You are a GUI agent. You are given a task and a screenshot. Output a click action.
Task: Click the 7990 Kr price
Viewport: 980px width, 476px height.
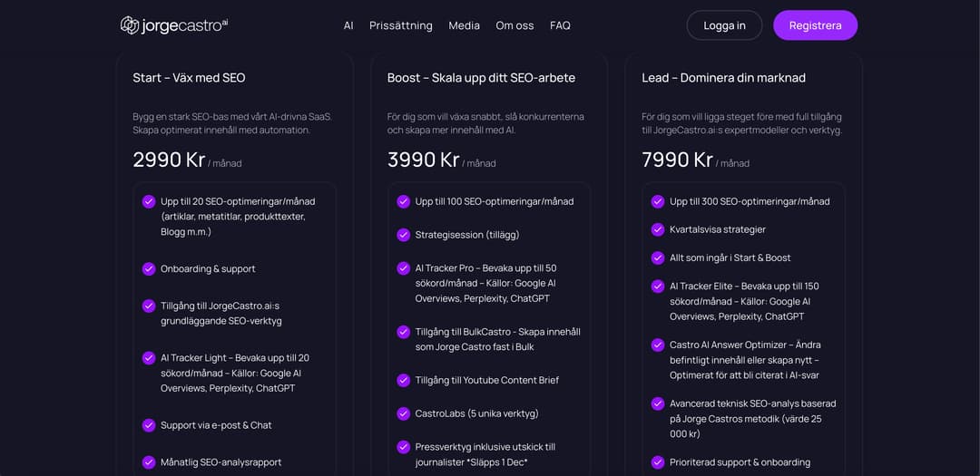coord(678,160)
